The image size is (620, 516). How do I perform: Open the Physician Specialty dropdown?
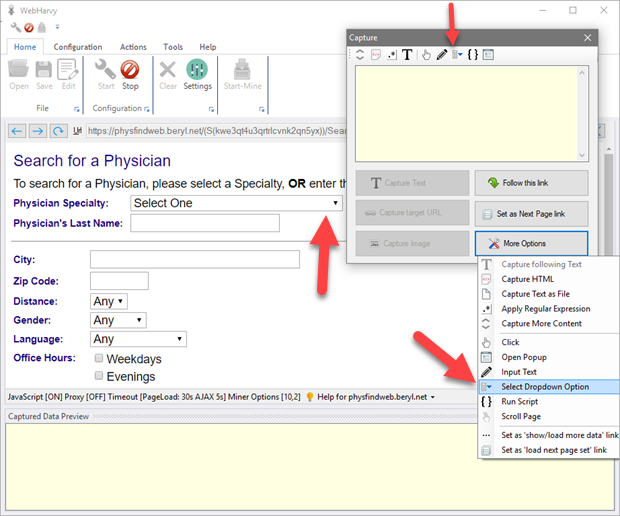coord(236,203)
